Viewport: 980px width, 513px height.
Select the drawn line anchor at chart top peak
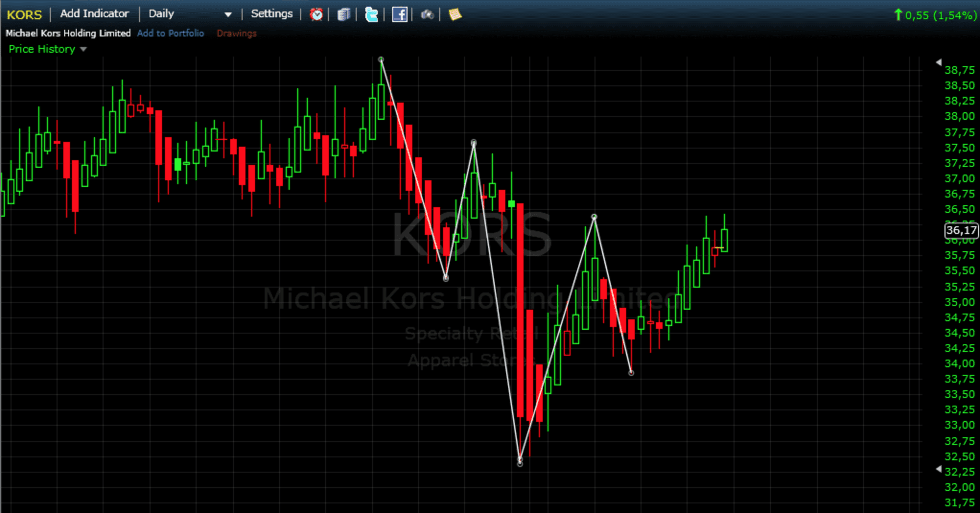click(381, 60)
